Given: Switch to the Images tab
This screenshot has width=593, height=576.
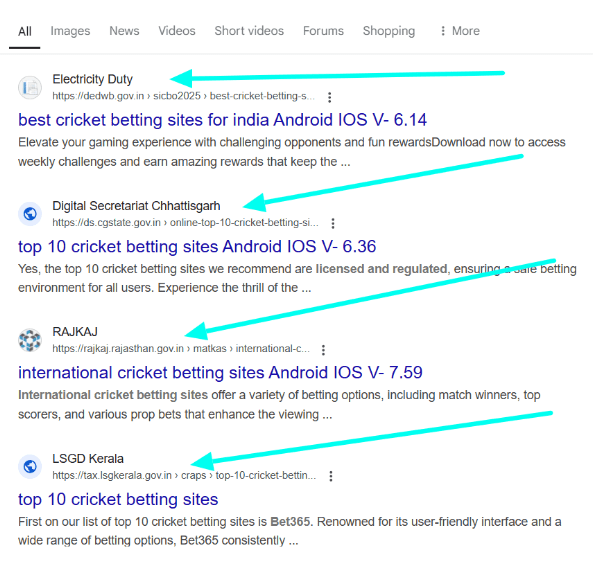Looking at the screenshot, I should click(x=70, y=31).
